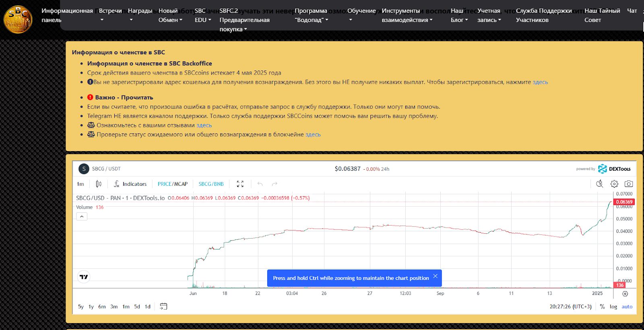Click scales icon beside Проверьте статус line

pyautogui.click(x=91, y=134)
